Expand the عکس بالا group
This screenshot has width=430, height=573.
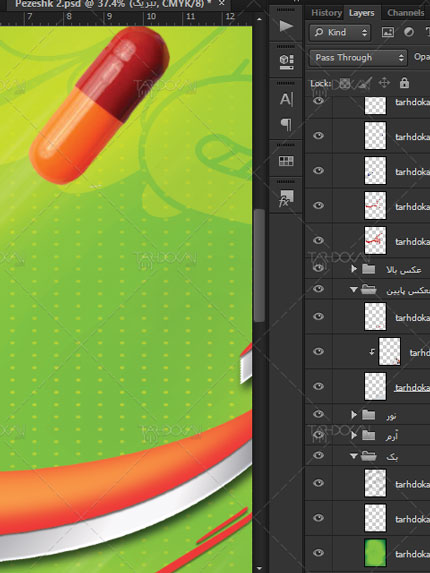click(353, 269)
